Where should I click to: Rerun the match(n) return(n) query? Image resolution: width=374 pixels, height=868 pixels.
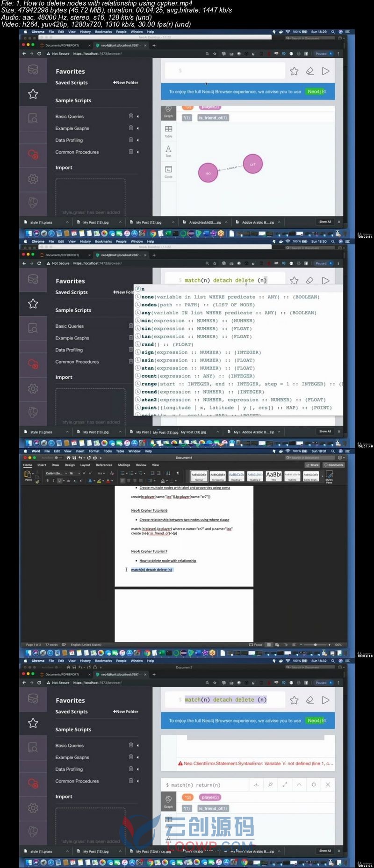coord(314,785)
